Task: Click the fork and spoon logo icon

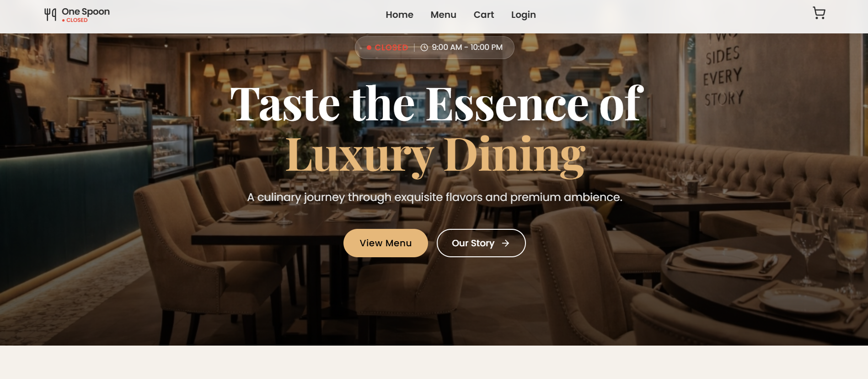Action: coord(50,15)
